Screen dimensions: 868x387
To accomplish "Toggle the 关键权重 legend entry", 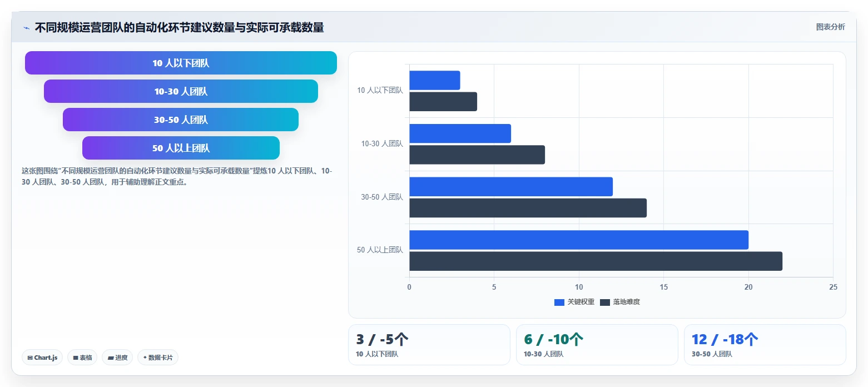I will (x=574, y=302).
